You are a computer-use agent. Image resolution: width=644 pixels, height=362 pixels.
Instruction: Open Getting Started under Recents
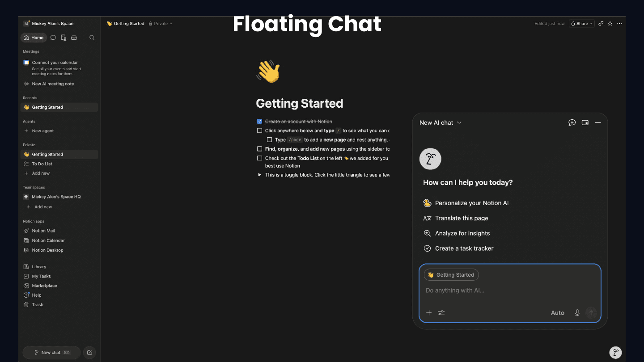(x=59, y=107)
